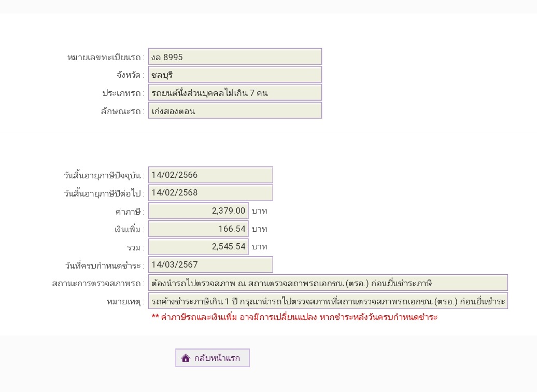Click the next tax expiry field 14/02/2568

[210, 192]
